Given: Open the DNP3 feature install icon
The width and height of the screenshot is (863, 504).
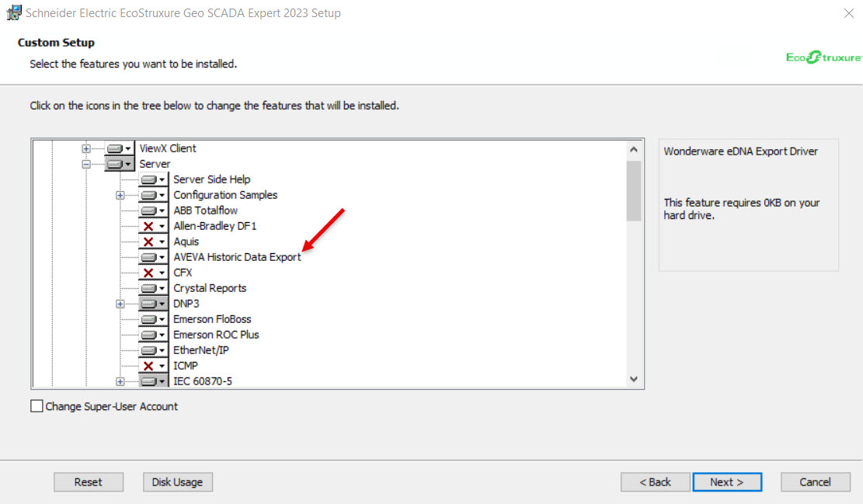Looking at the screenshot, I should tap(154, 304).
